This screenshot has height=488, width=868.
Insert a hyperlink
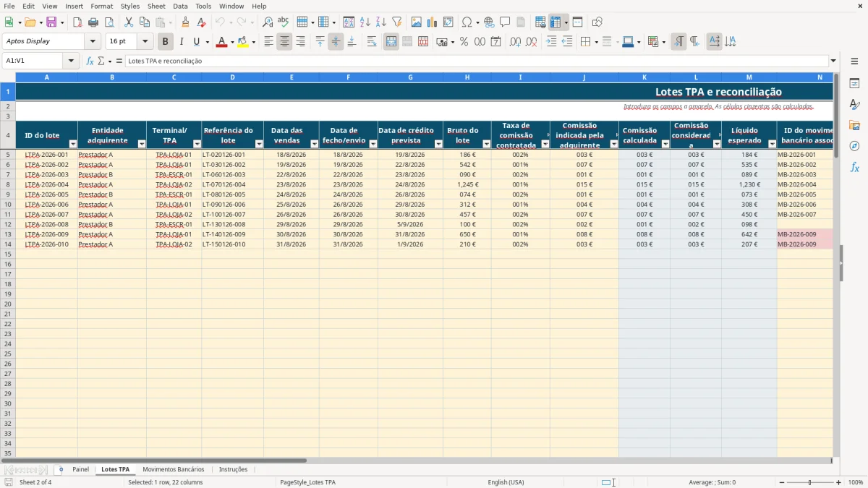coord(489,22)
